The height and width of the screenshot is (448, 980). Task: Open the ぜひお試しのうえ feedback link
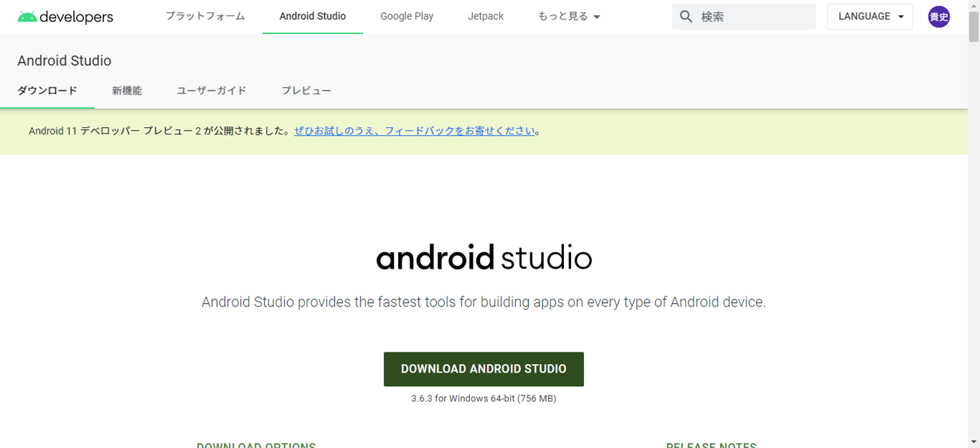coord(415,131)
